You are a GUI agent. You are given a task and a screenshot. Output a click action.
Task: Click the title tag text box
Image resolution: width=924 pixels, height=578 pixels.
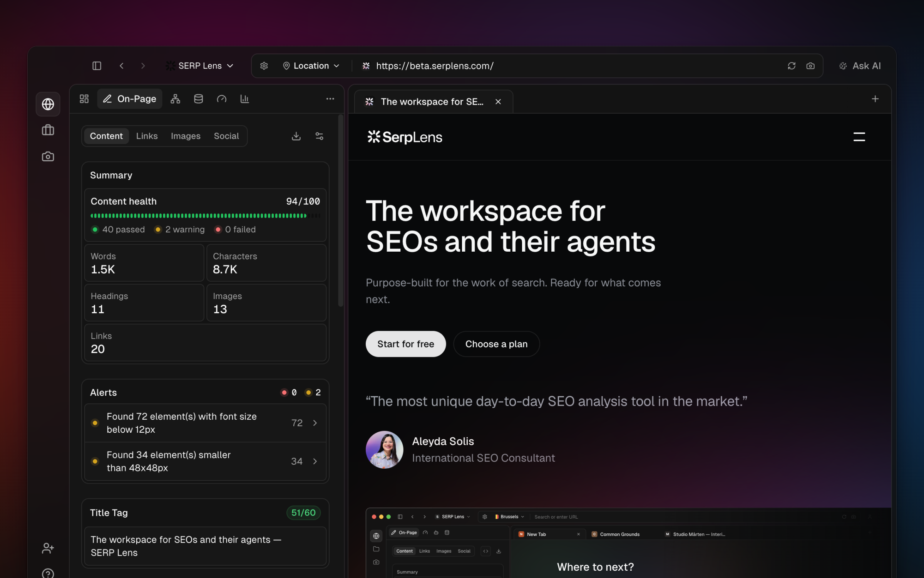tap(205, 546)
